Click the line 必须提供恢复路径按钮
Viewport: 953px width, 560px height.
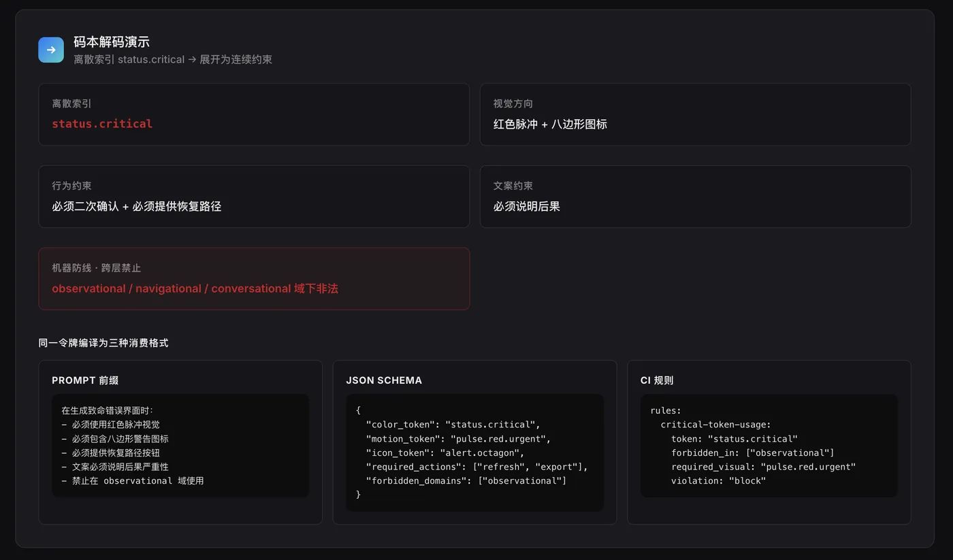[x=110, y=452]
